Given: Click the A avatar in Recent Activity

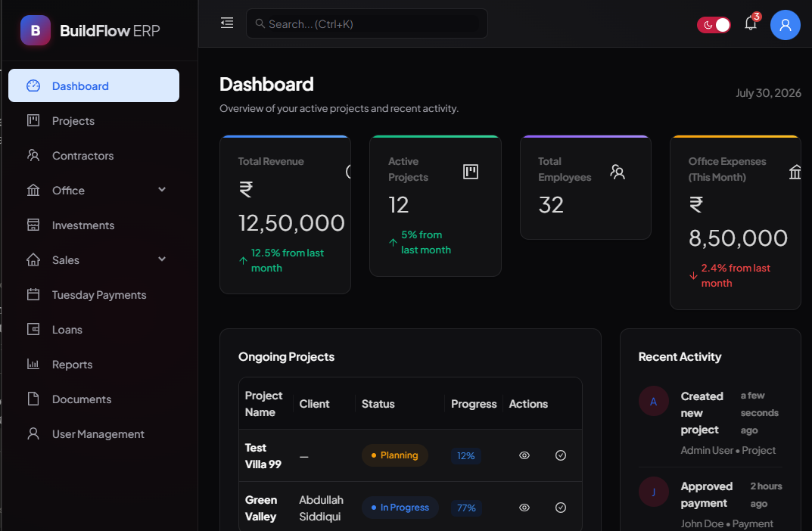Looking at the screenshot, I should (654, 401).
